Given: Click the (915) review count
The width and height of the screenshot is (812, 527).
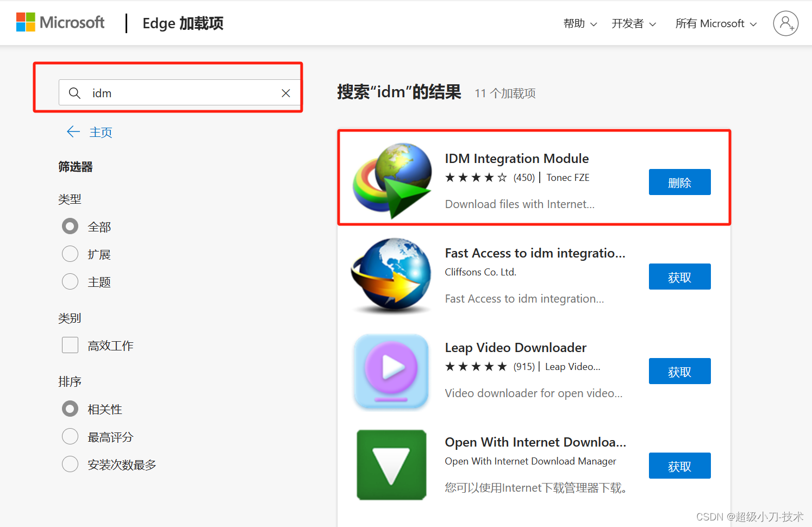Looking at the screenshot, I should pyautogui.click(x=524, y=367).
